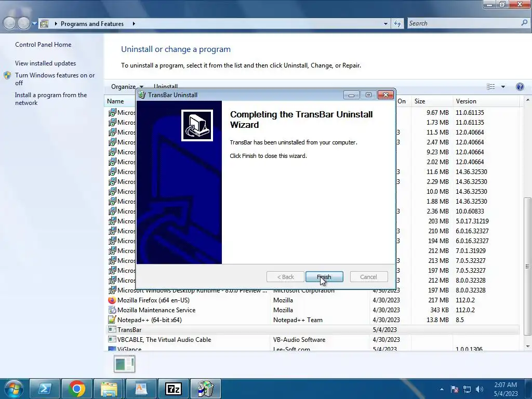Select Notepad++ (64-bit x64) entry
Screen dimensions: 532x399
tap(149, 320)
